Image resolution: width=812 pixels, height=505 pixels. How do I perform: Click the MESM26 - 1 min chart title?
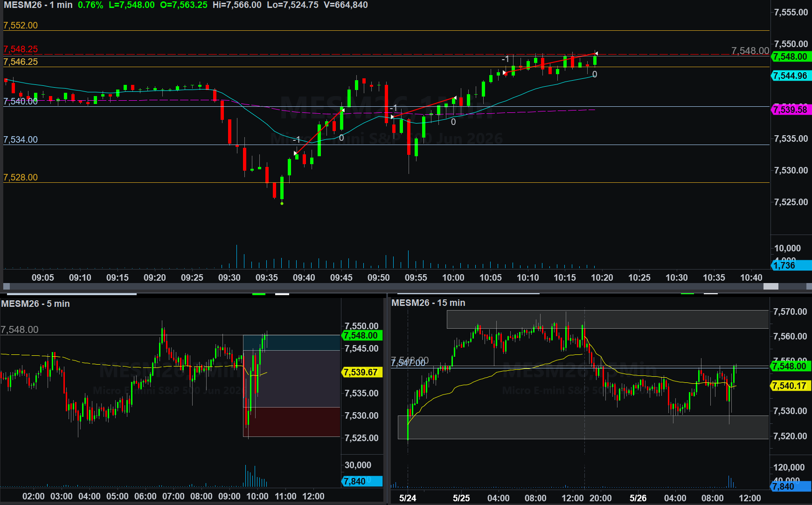point(38,5)
